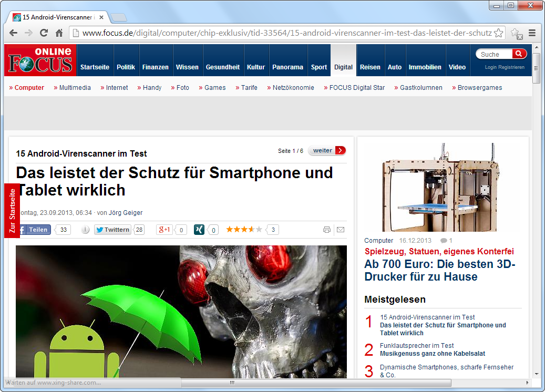Screen dimensions: 545x392
Task: Type in the Suche search field
Action: (x=494, y=54)
